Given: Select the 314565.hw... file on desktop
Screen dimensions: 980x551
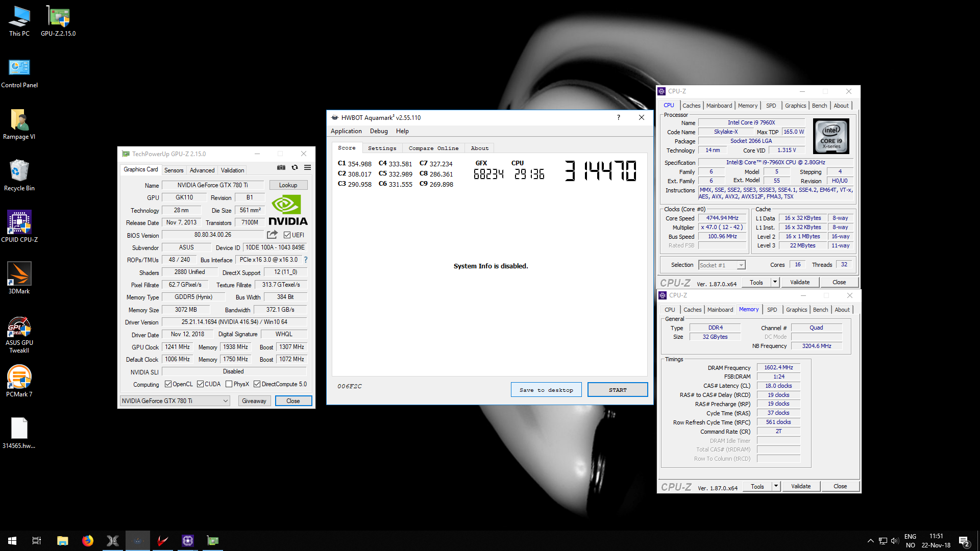Looking at the screenshot, I should coord(19,434).
